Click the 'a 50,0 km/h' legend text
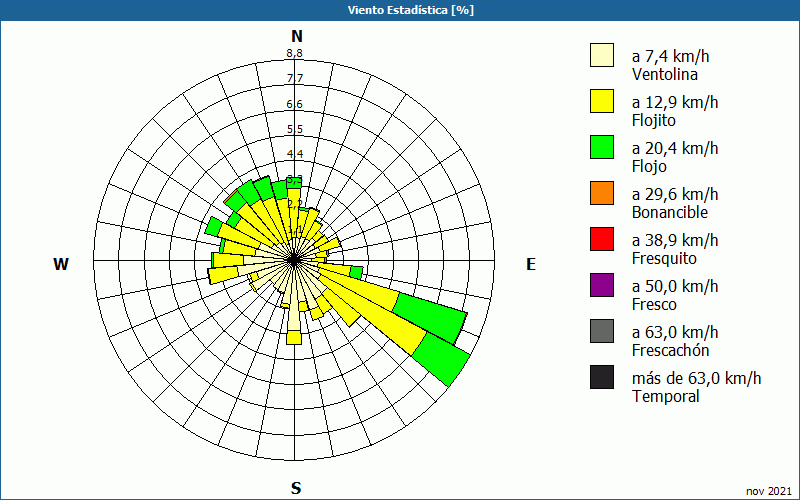This screenshot has width=800, height=500. pos(674,286)
